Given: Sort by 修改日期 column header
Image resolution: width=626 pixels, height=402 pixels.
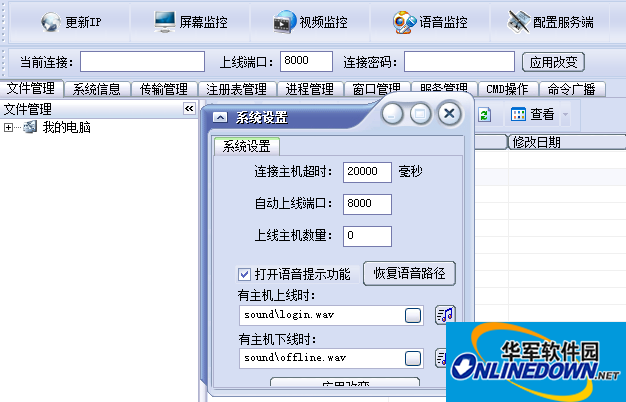Looking at the screenshot, I should [x=567, y=142].
